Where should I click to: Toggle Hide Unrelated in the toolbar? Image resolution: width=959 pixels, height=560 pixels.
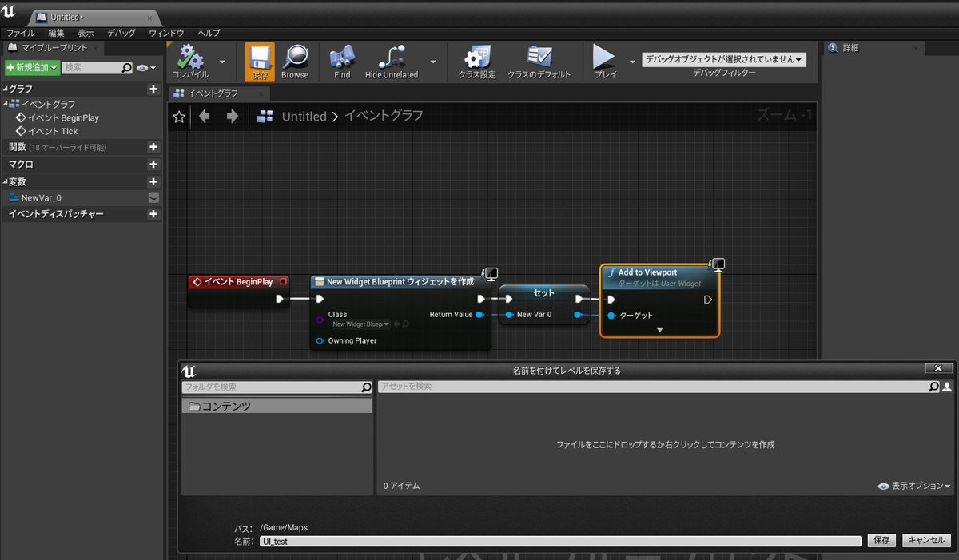pyautogui.click(x=392, y=62)
